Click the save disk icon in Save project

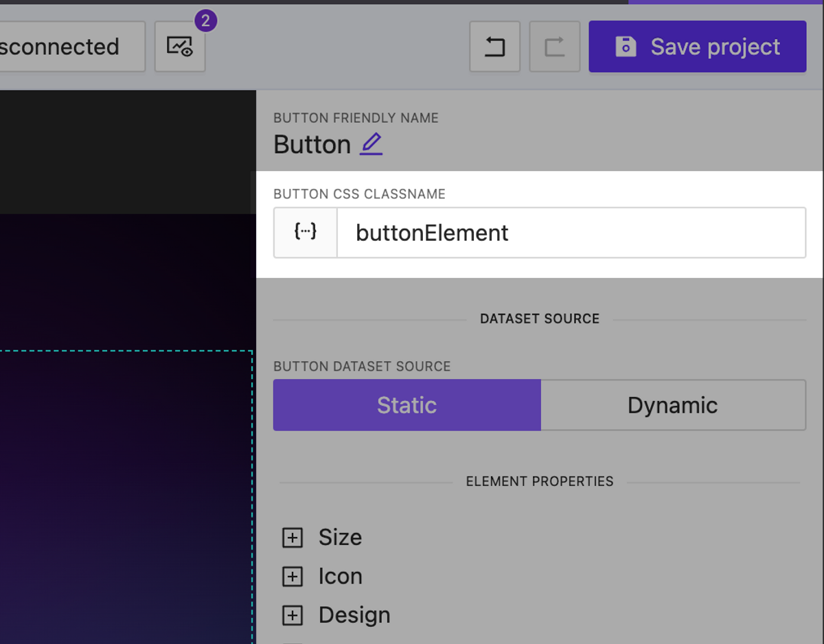coord(625,46)
